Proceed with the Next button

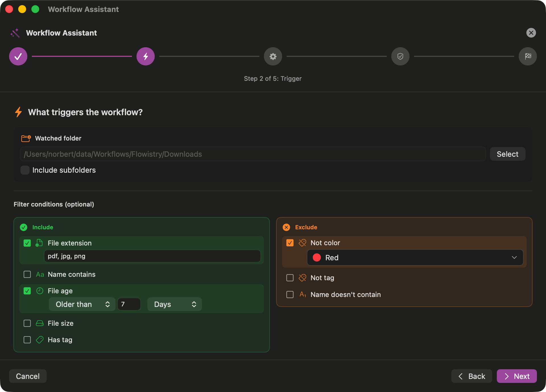click(517, 376)
